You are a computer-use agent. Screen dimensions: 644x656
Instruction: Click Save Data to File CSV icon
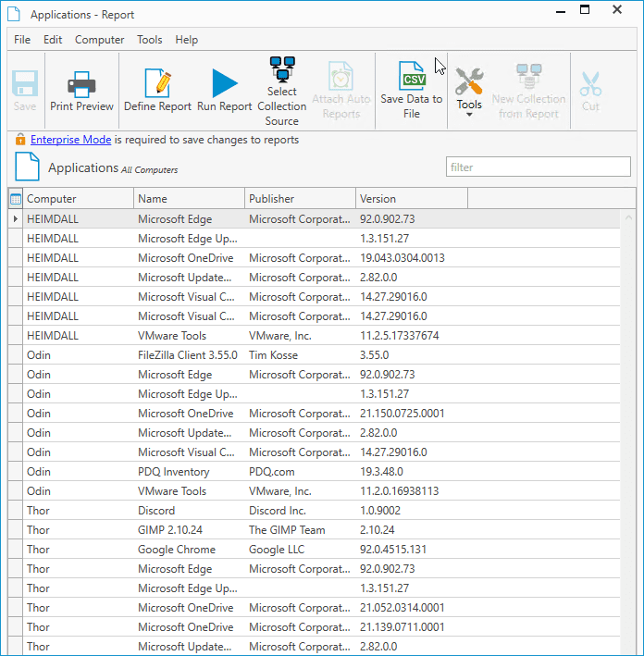[x=412, y=76]
